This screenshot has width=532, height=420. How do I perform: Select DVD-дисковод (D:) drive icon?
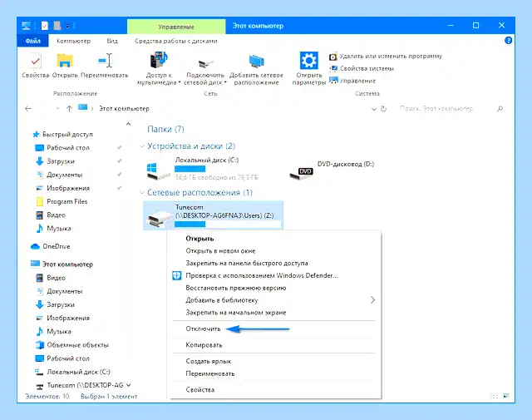[301, 173]
